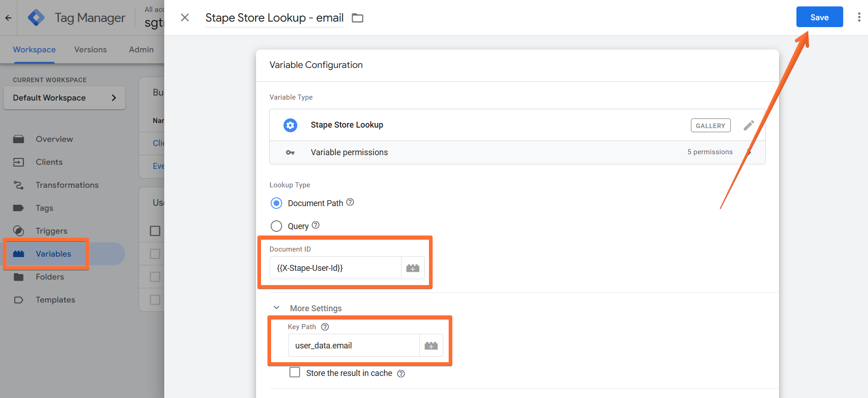
Task: Expand the Default Workspace selector
Action: point(64,98)
